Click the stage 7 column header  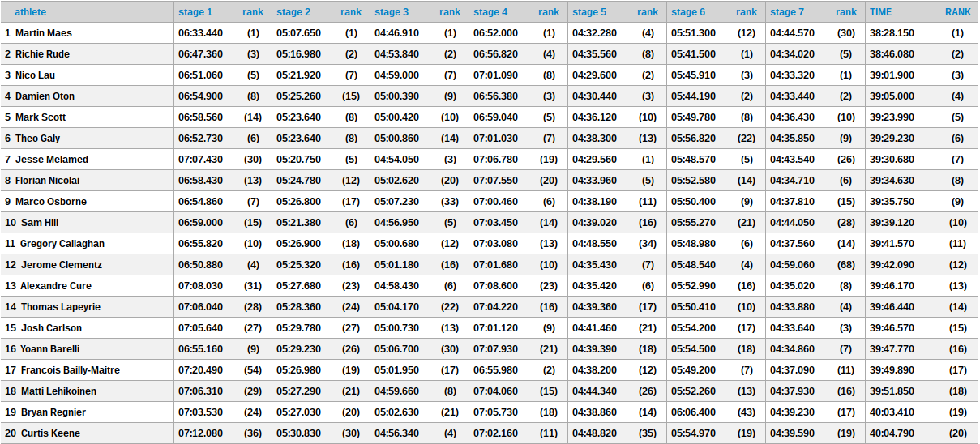click(787, 12)
